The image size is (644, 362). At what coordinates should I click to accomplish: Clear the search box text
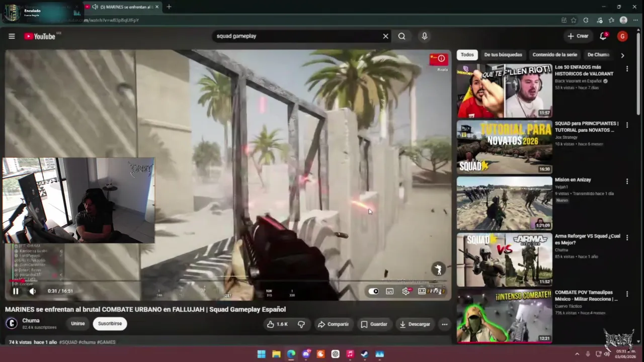[x=385, y=36]
